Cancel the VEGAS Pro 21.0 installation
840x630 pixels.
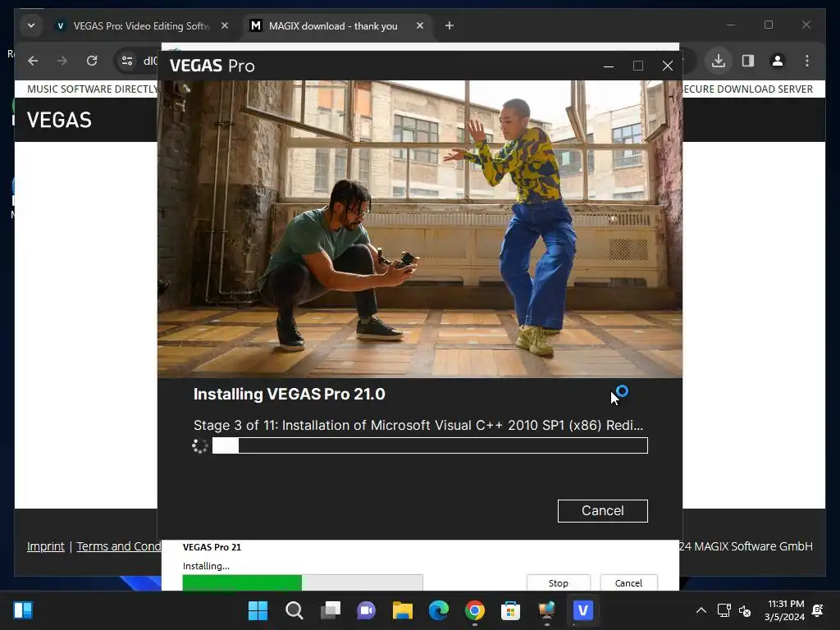click(603, 510)
